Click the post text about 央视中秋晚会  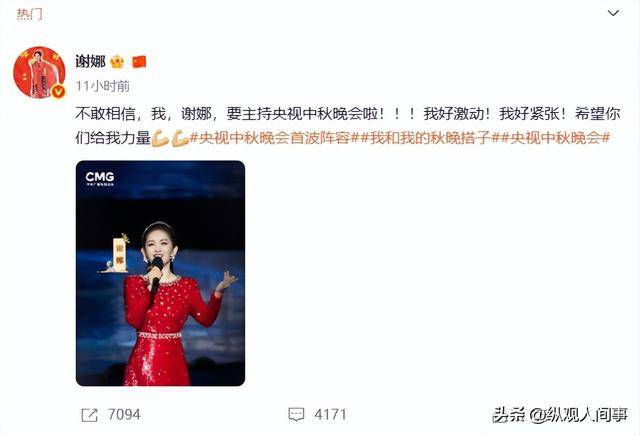(348, 126)
